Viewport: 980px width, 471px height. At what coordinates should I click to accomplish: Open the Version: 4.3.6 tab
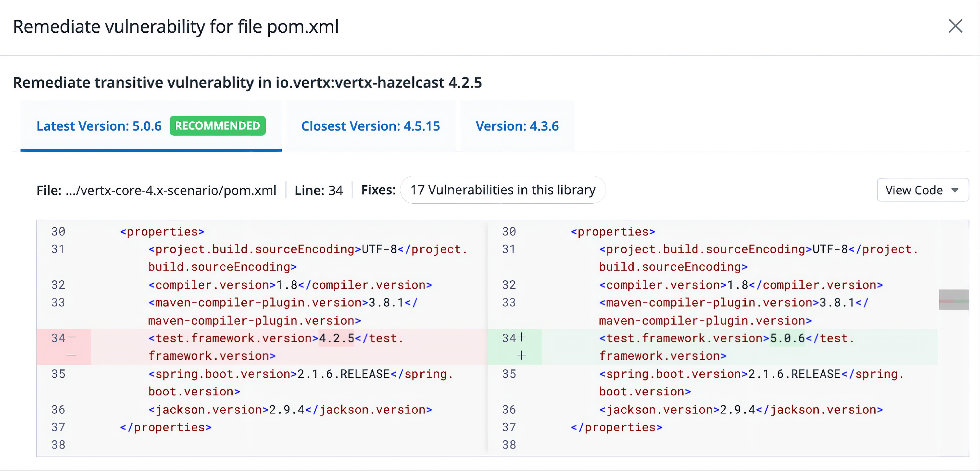coord(517,126)
